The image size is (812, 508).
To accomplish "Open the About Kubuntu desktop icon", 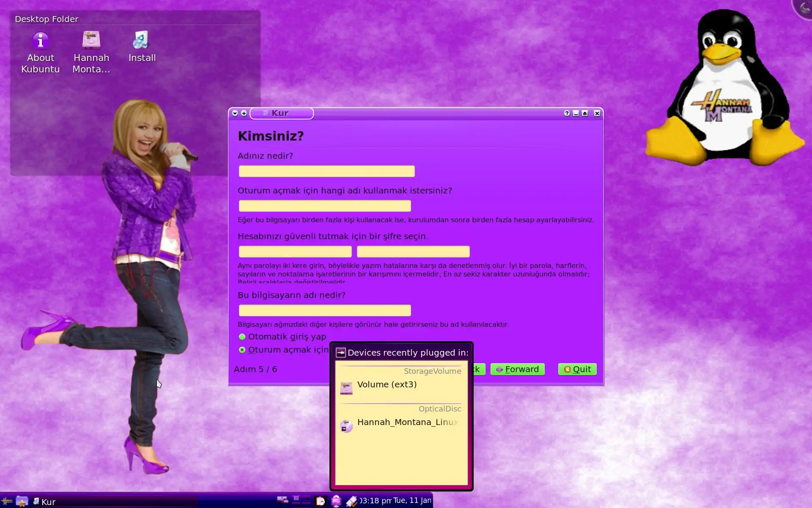I will pyautogui.click(x=41, y=41).
